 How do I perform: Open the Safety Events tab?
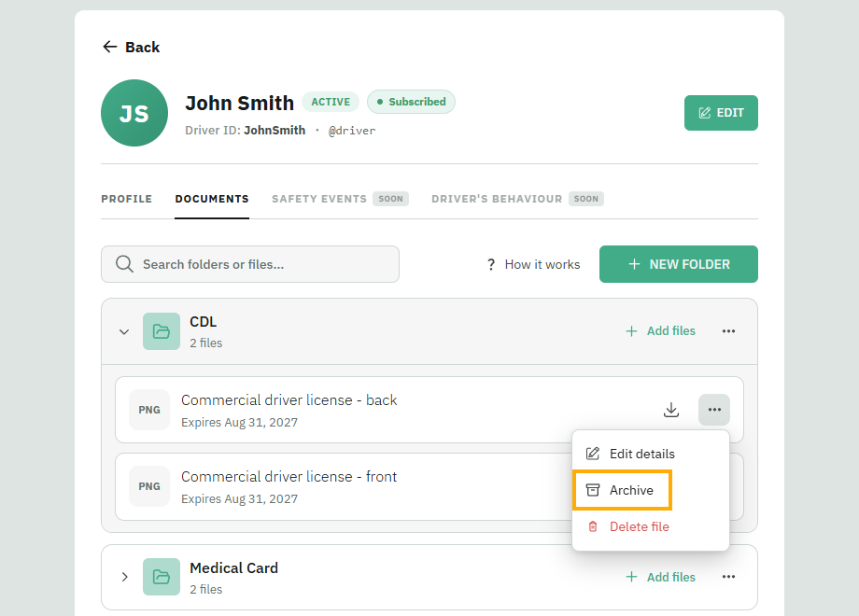[319, 199]
